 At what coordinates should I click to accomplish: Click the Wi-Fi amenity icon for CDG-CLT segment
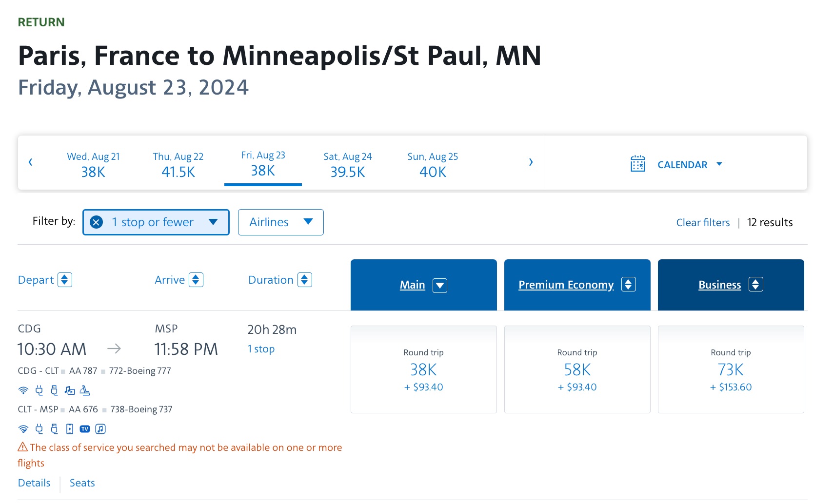(23, 391)
